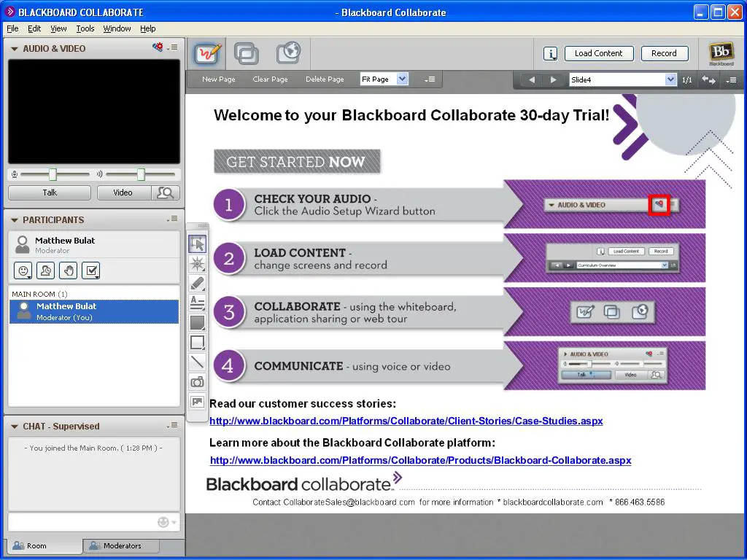The height and width of the screenshot is (560, 747).
Task: Click the Clear Page button
Action: pyautogui.click(x=270, y=79)
